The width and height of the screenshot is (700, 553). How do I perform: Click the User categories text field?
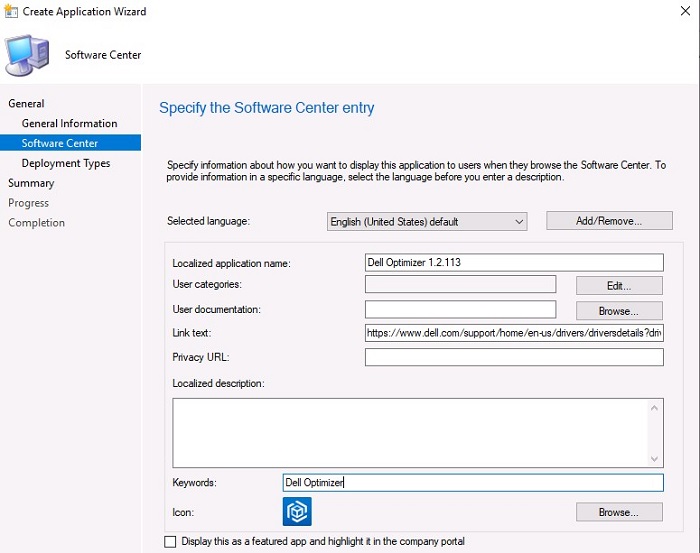click(460, 284)
